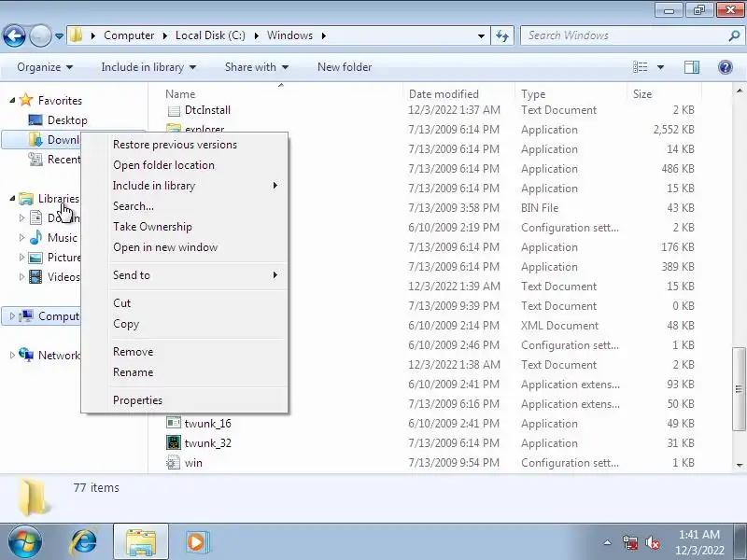Click the scroll up arrow of file list

[739, 91]
